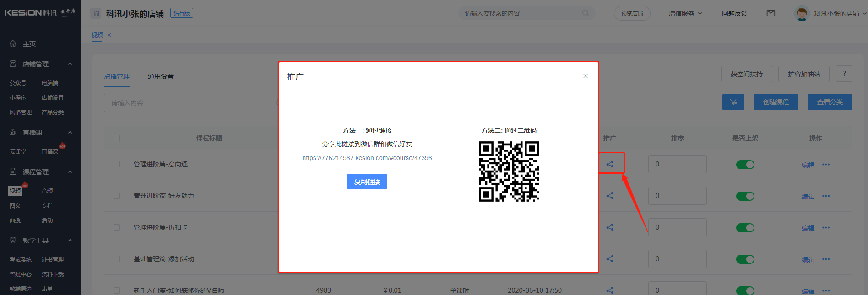Open 专栏 in the sidebar

click(x=47, y=206)
